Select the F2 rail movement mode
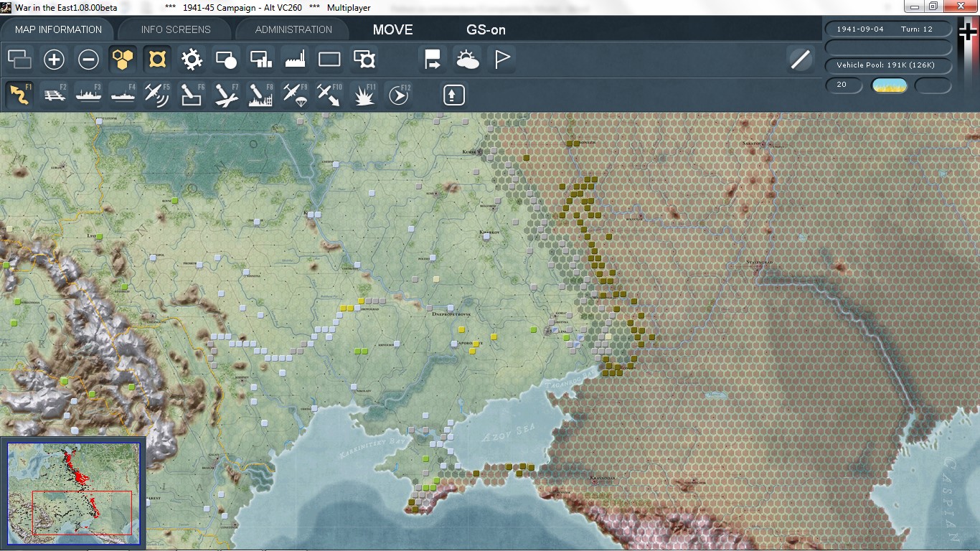The image size is (980, 551). [55, 95]
